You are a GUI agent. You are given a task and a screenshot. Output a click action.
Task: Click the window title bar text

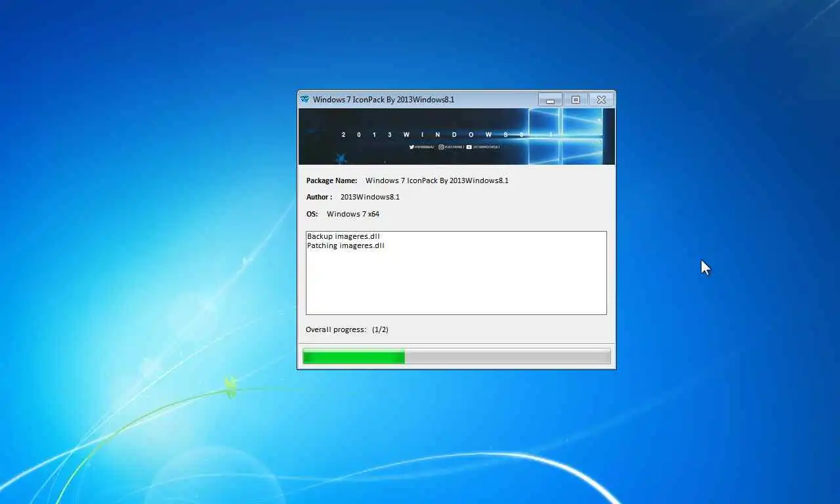pos(383,100)
